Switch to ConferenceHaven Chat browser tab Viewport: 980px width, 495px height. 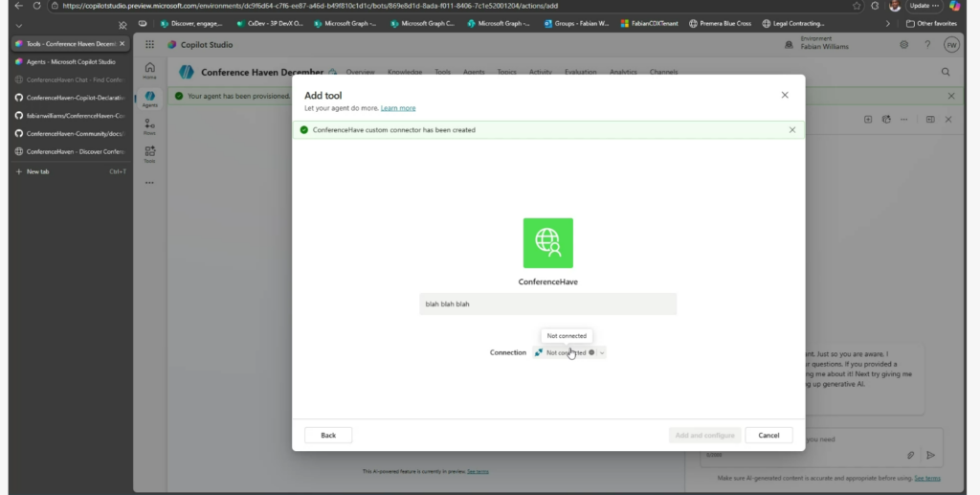coord(71,80)
